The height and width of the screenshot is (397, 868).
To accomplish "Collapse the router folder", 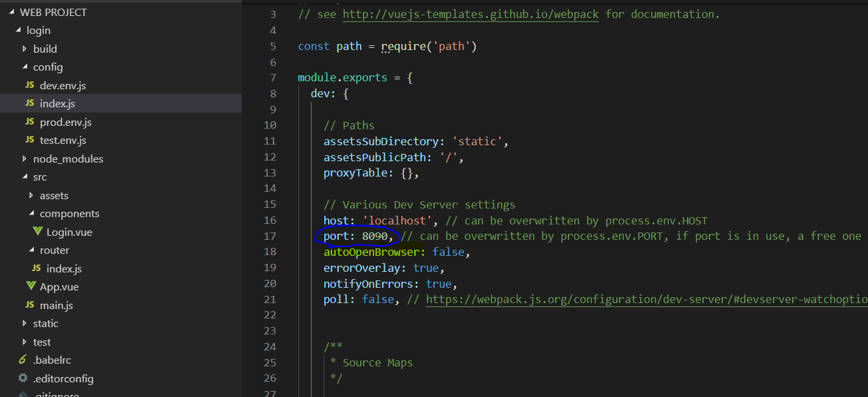I will [31, 250].
